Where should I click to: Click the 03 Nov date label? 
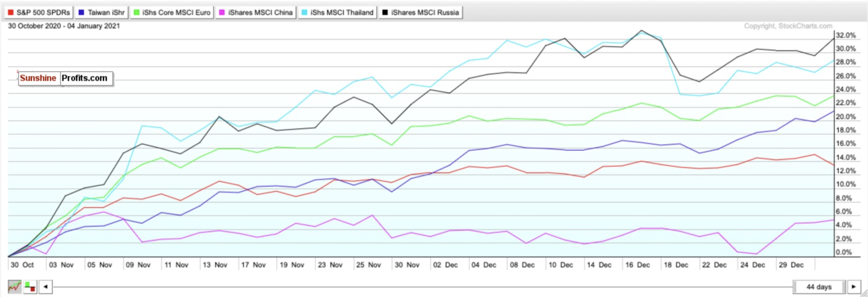pos(61,265)
